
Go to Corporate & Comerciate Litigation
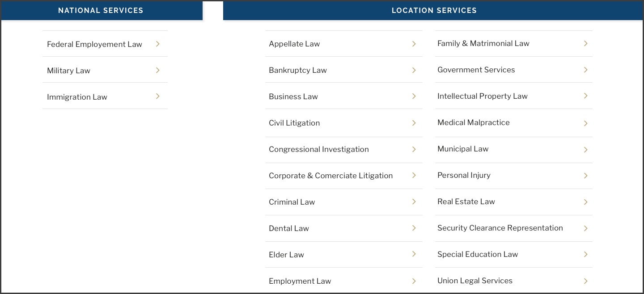(x=331, y=176)
